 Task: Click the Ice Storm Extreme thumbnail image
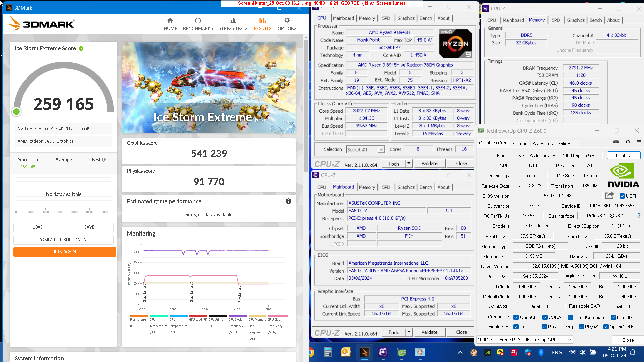tap(209, 87)
